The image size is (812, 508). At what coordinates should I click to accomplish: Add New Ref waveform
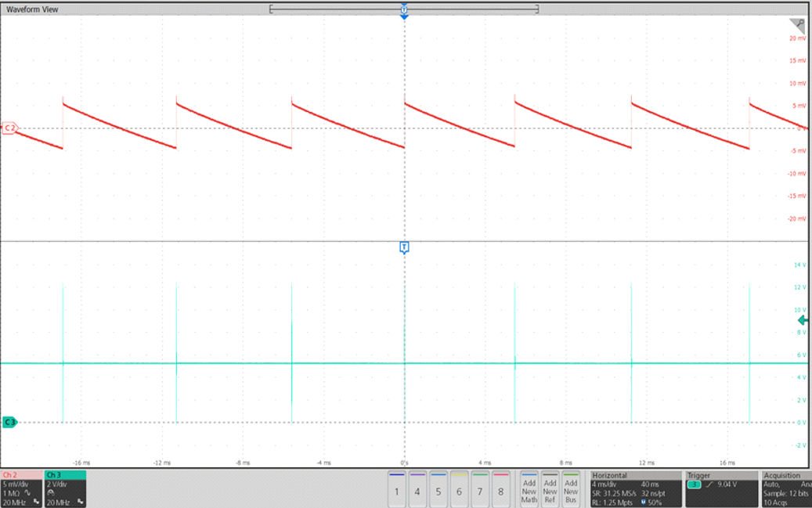coord(550,488)
